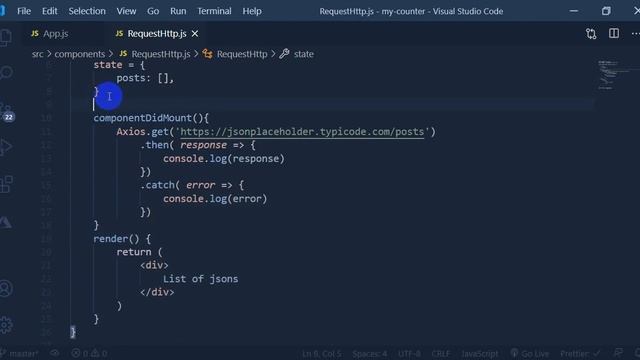Click the closing '</div>' tag

pos(157,292)
